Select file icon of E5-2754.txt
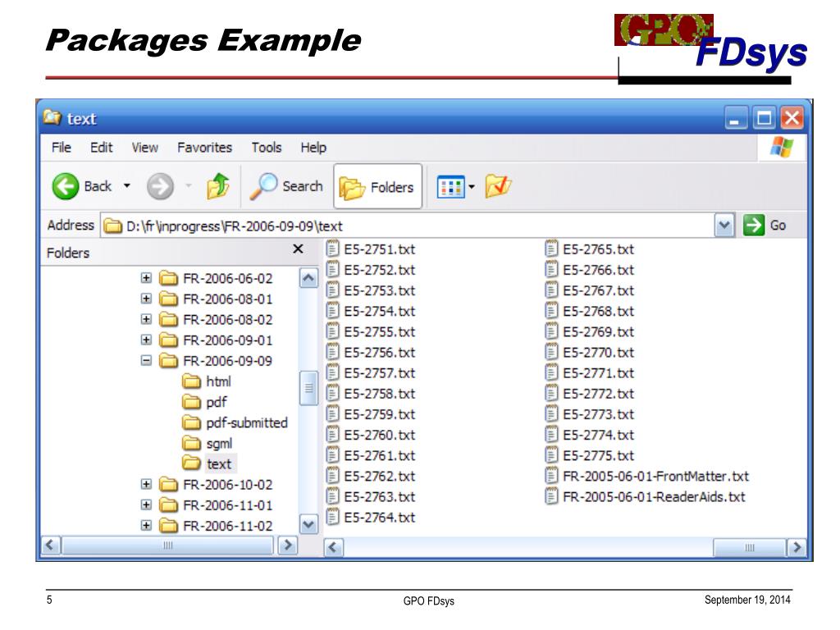This screenshot has width=840, height=630. point(333,311)
